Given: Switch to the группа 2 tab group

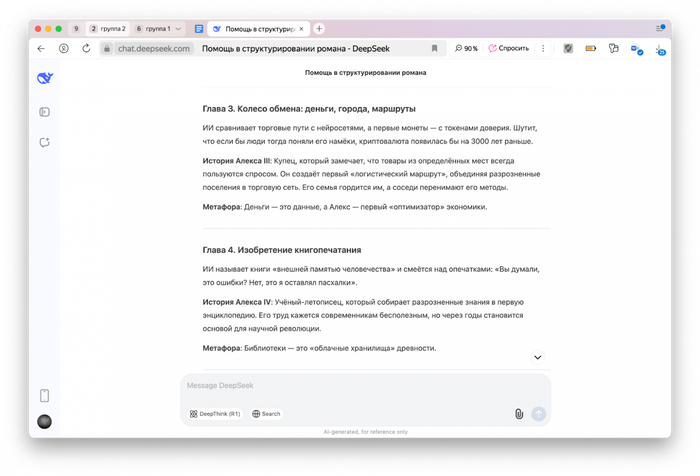Looking at the screenshot, I should 108,29.
